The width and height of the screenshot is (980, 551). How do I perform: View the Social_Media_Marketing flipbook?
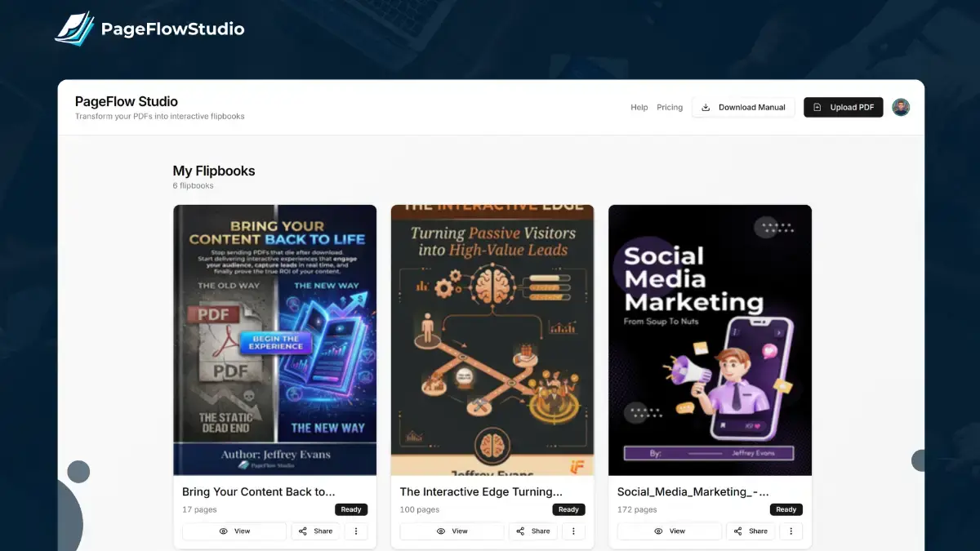(670, 531)
